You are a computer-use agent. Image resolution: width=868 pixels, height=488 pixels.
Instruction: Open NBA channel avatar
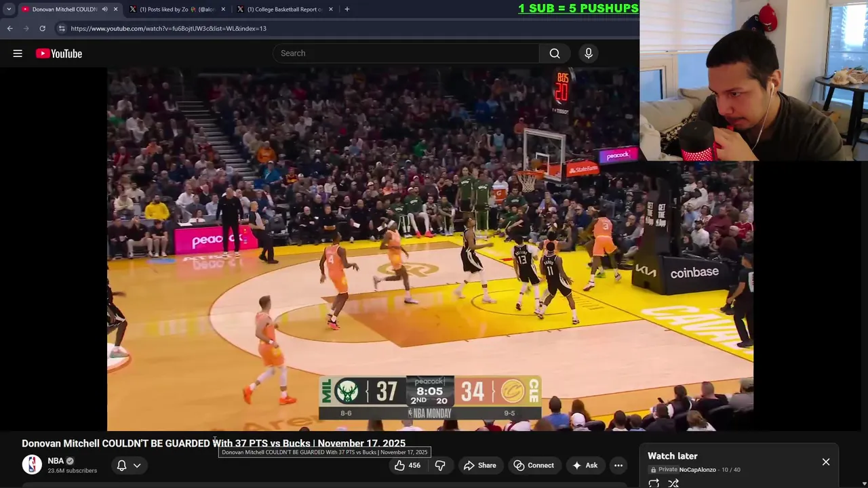point(32,465)
